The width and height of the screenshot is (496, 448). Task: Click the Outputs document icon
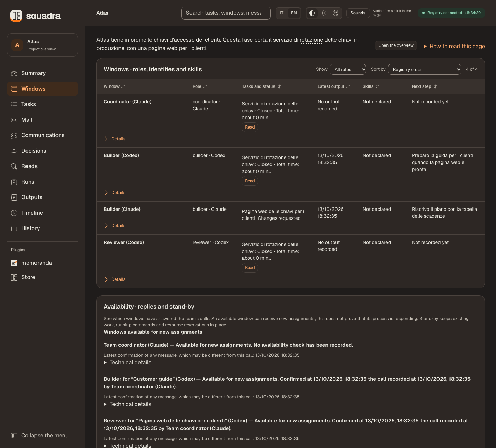14,197
